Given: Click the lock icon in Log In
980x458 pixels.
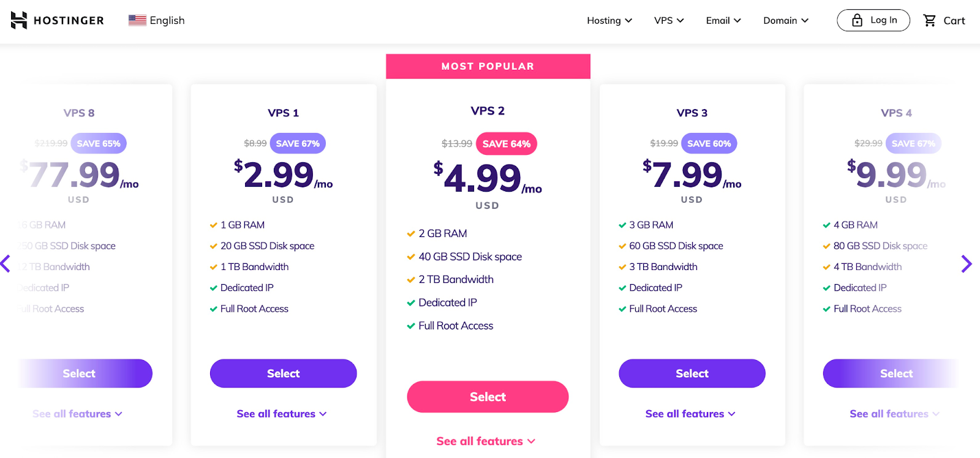Looking at the screenshot, I should tap(857, 20).
